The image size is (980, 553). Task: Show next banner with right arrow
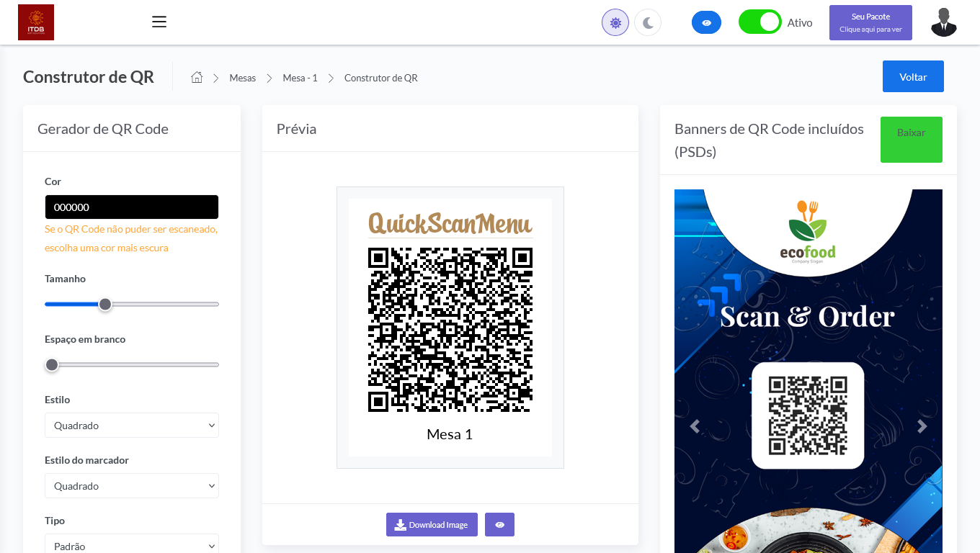[x=922, y=426]
